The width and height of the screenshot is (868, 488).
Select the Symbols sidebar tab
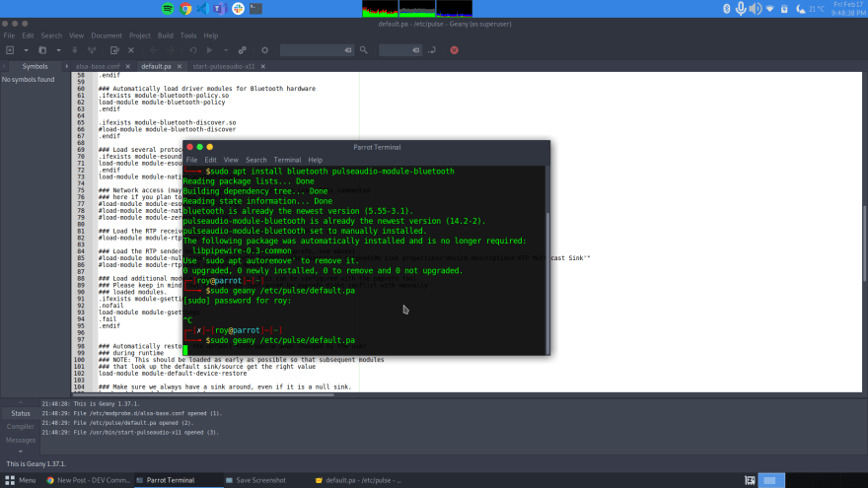click(35, 66)
